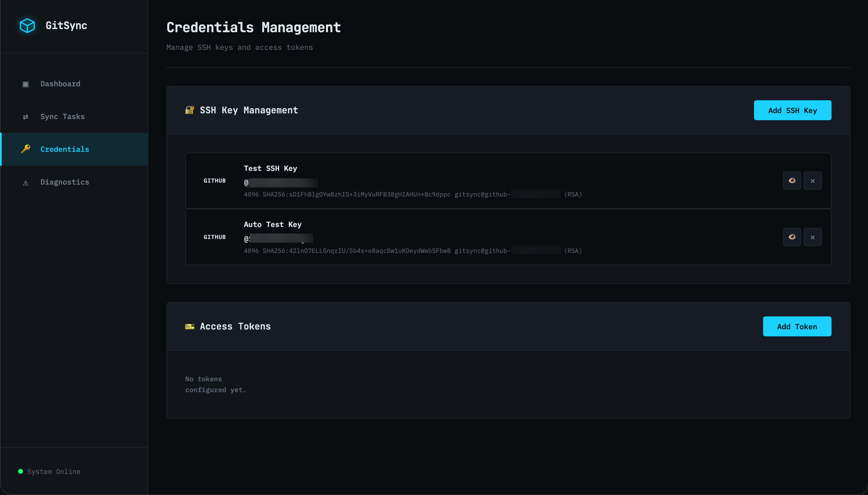Click the Credentials key icon
Image resolution: width=868 pixels, height=495 pixels.
pos(26,149)
